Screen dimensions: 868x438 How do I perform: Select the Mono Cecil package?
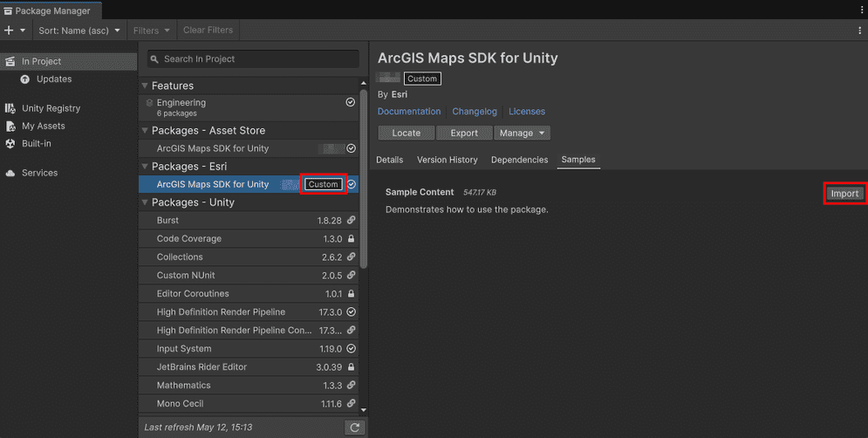point(249,404)
